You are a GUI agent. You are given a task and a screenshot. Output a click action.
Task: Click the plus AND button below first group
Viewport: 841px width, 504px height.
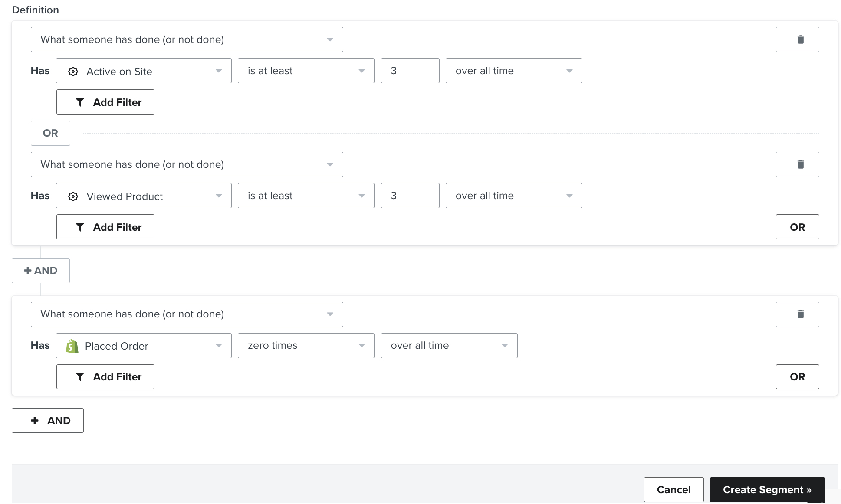click(x=40, y=270)
